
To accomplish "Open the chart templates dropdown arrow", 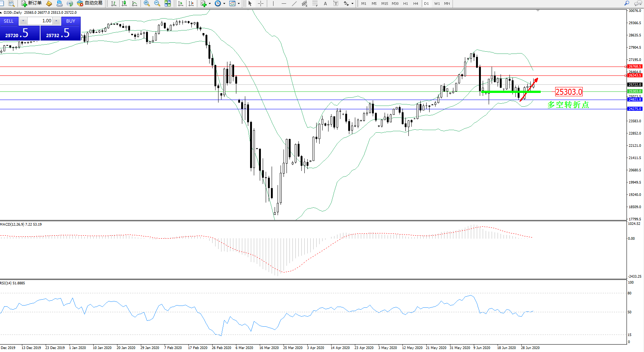I will coord(239,3).
